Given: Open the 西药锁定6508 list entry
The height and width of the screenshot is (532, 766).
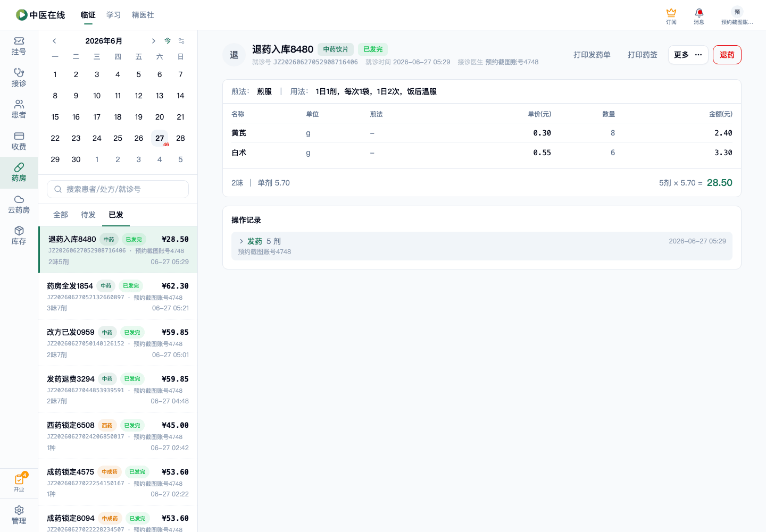Looking at the screenshot, I should [x=118, y=436].
